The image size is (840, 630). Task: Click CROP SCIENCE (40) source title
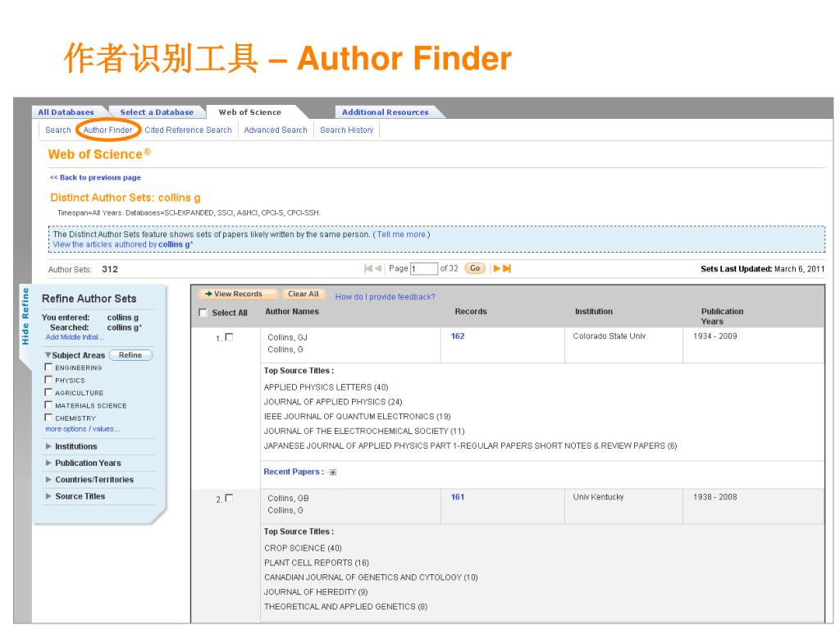303,548
